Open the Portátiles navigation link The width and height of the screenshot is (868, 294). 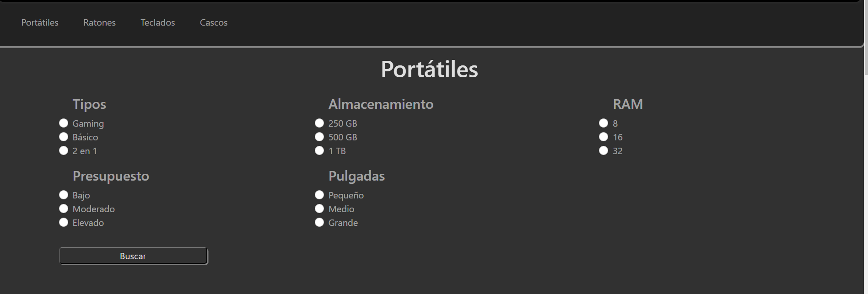pos(40,22)
